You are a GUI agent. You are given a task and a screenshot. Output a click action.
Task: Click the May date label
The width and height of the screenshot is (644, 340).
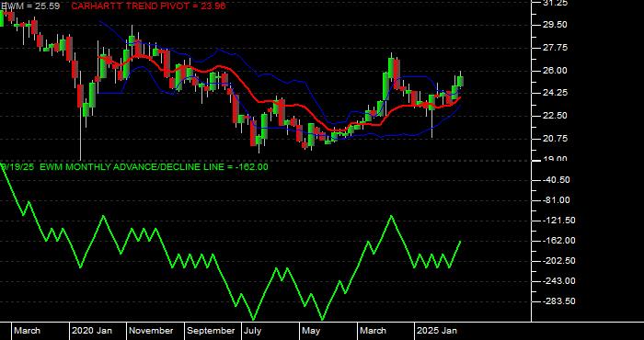pyautogui.click(x=311, y=331)
